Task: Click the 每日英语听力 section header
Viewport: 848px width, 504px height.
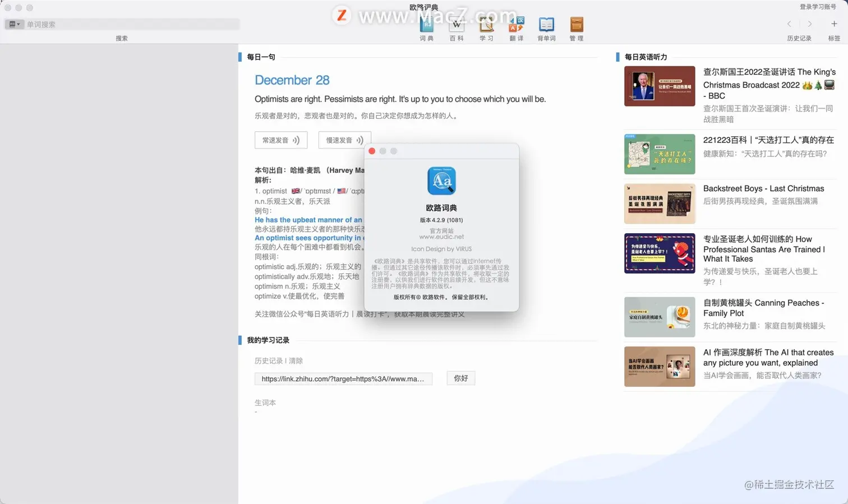Action: [x=646, y=57]
